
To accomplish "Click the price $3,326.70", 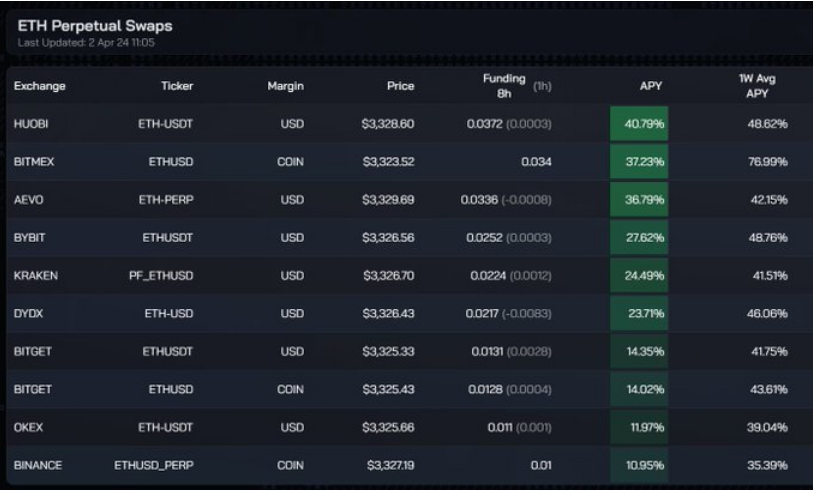I will (x=389, y=275).
